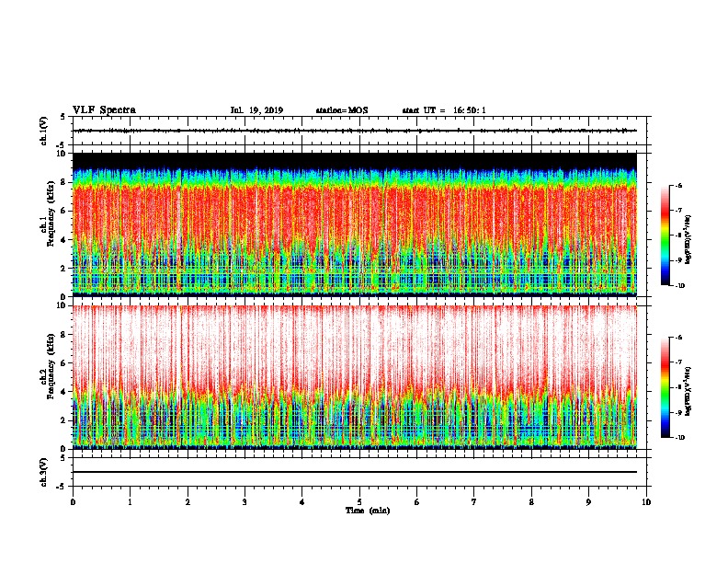Click the 7 tick label on Time axis

(x=474, y=501)
